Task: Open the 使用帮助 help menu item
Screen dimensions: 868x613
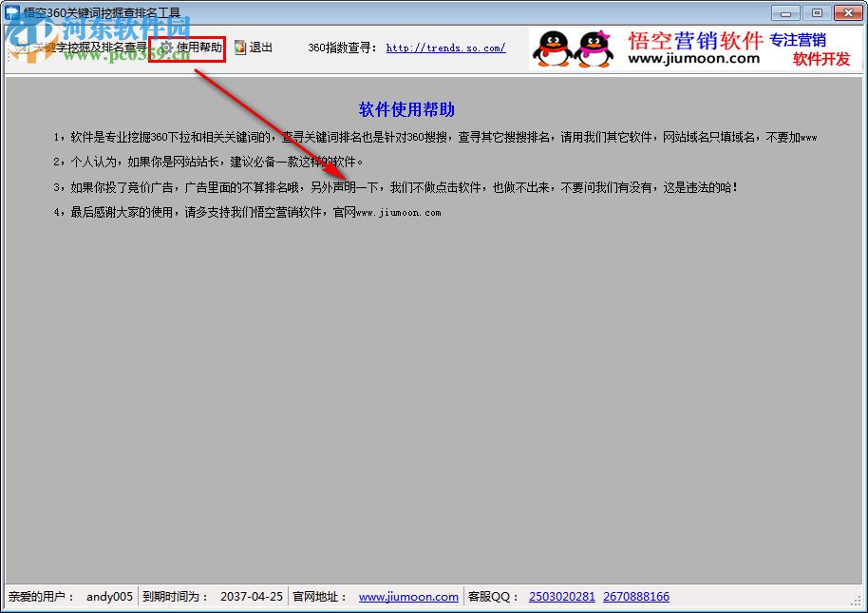Action: (192, 48)
